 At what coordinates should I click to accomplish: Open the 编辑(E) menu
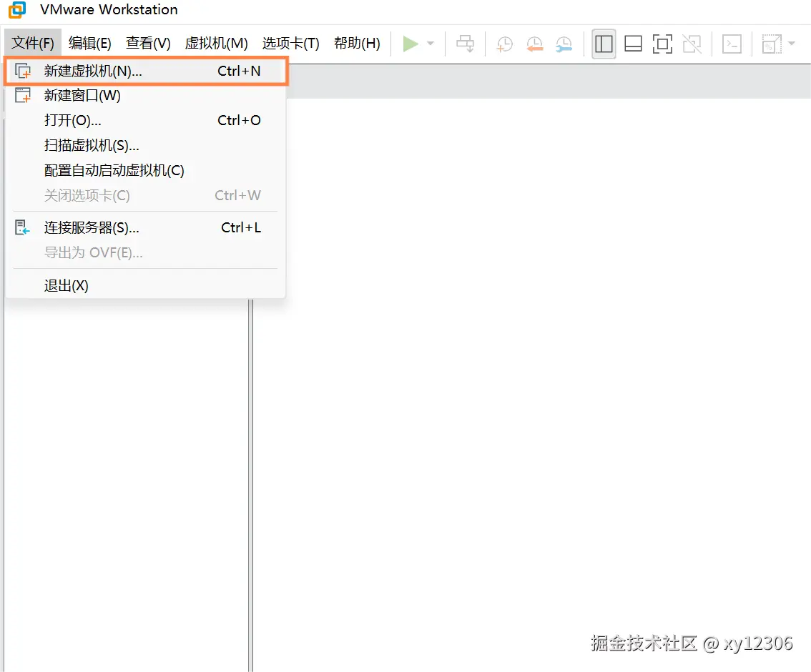90,43
